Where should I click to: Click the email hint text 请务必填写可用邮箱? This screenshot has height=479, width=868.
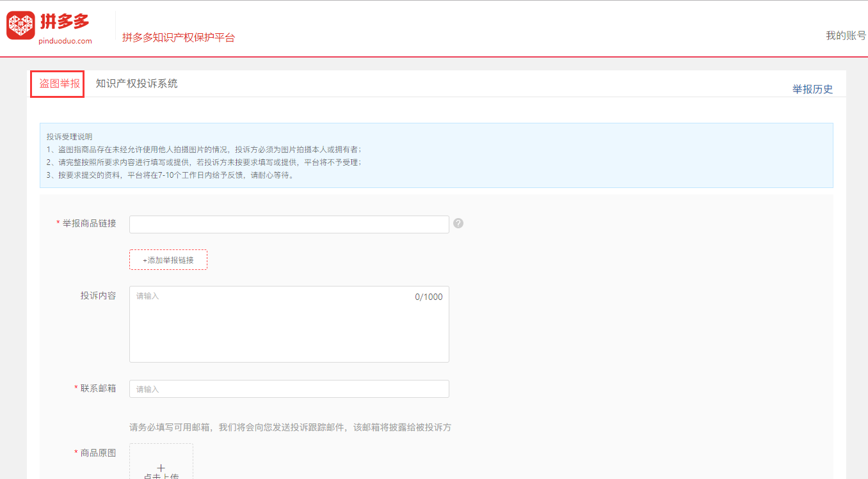pos(291,427)
